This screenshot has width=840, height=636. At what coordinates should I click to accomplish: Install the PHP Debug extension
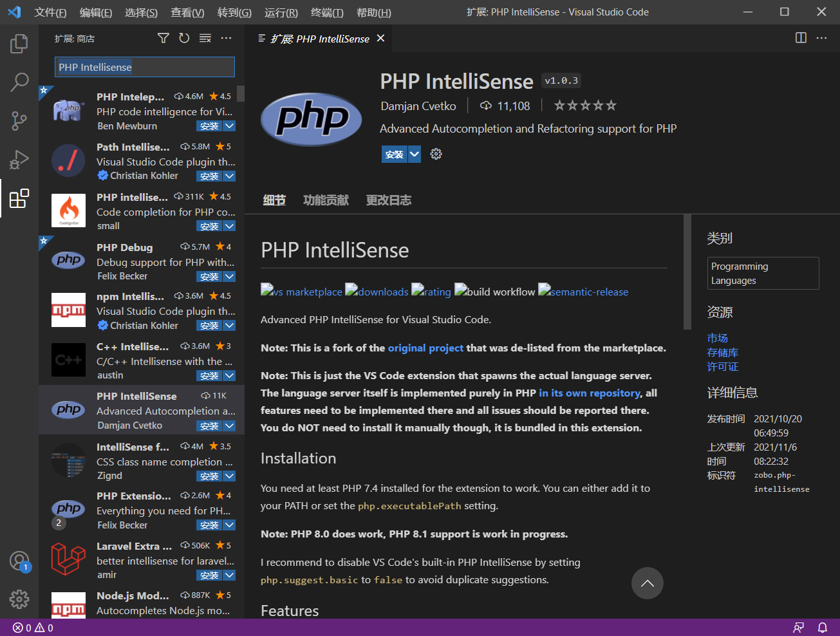[210, 277]
